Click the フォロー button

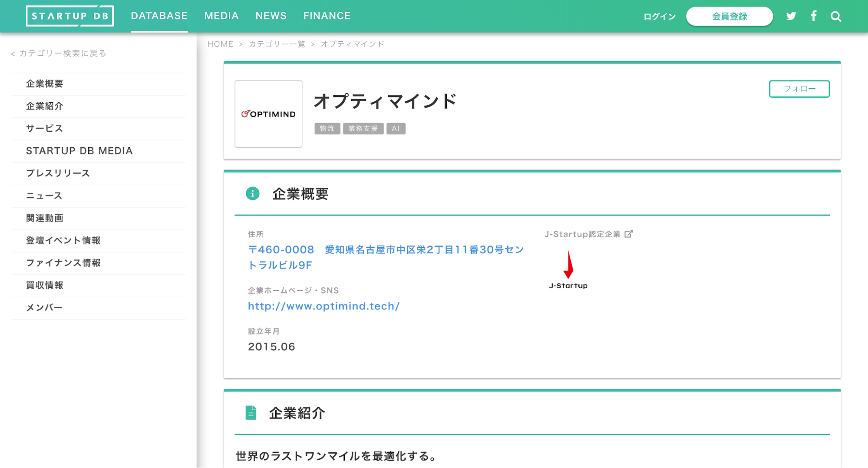[x=799, y=89]
